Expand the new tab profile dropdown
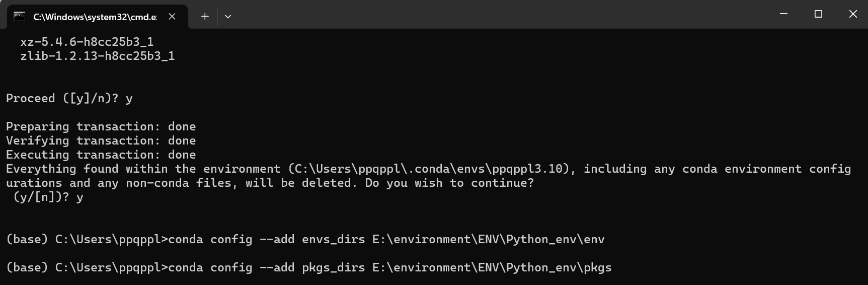This screenshot has height=285, width=868. click(x=228, y=17)
